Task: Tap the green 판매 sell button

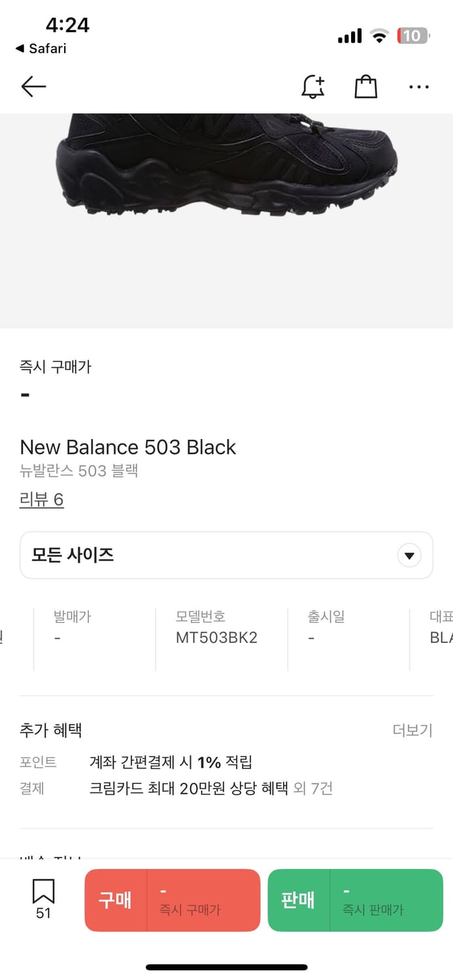Action: click(x=355, y=900)
